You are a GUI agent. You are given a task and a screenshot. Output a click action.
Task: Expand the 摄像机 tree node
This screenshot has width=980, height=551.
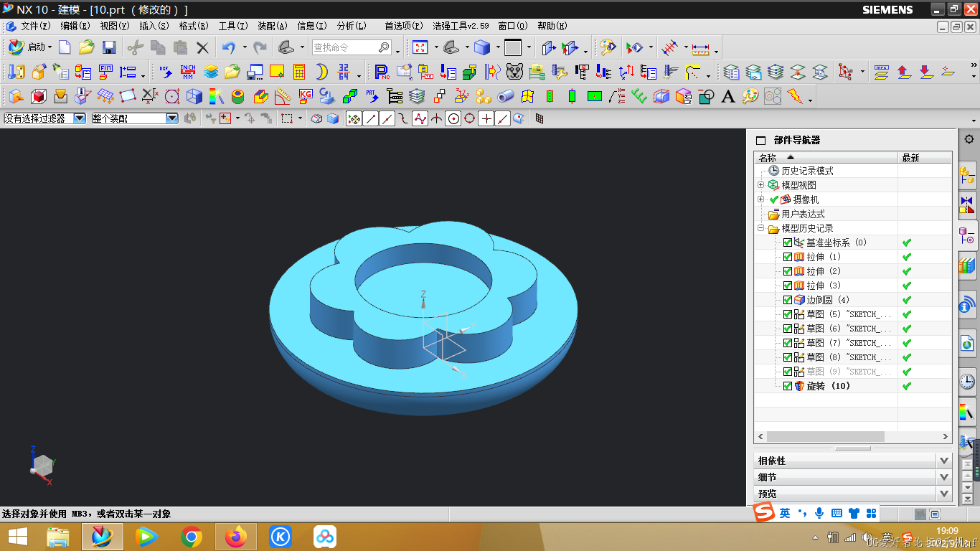pyautogui.click(x=760, y=199)
